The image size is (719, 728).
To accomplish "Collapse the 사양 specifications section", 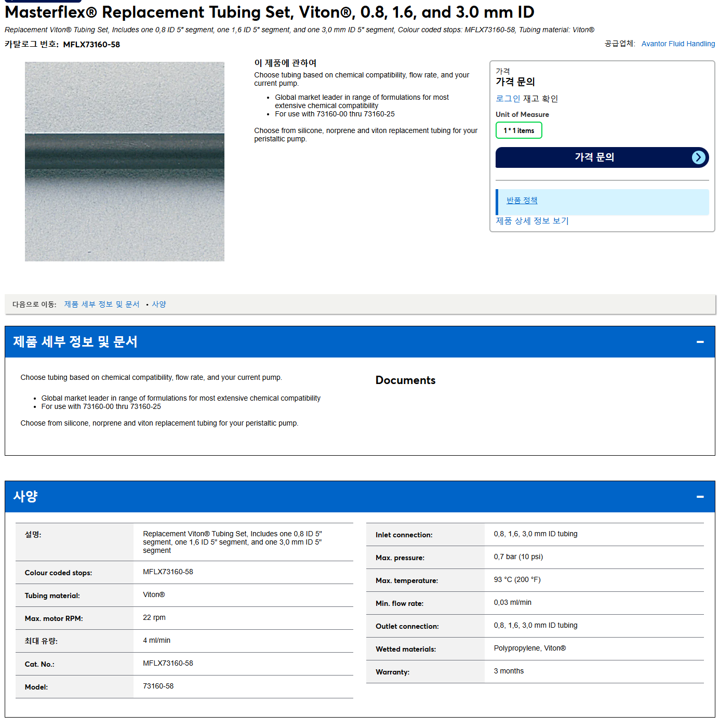I will pos(700,497).
